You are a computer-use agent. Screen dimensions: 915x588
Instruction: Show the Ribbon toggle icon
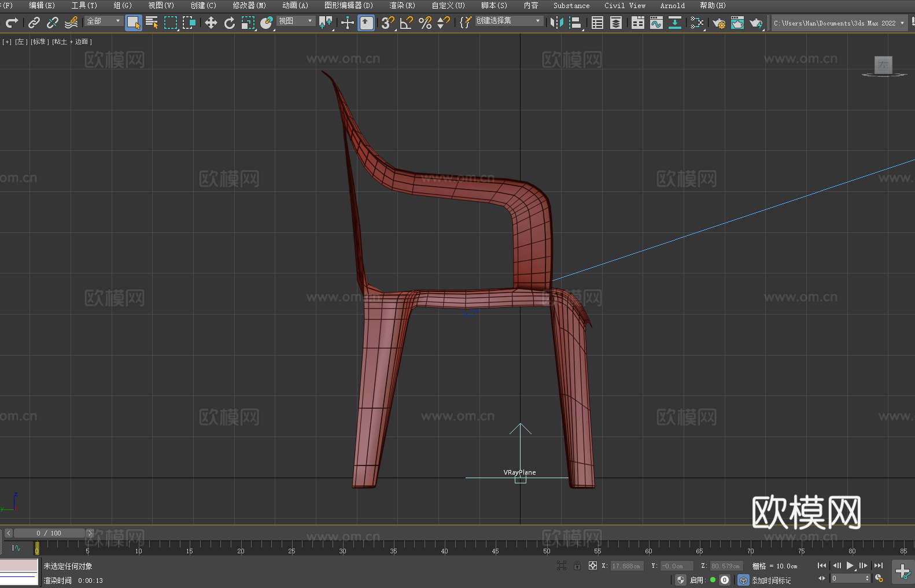tap(638, 23)
